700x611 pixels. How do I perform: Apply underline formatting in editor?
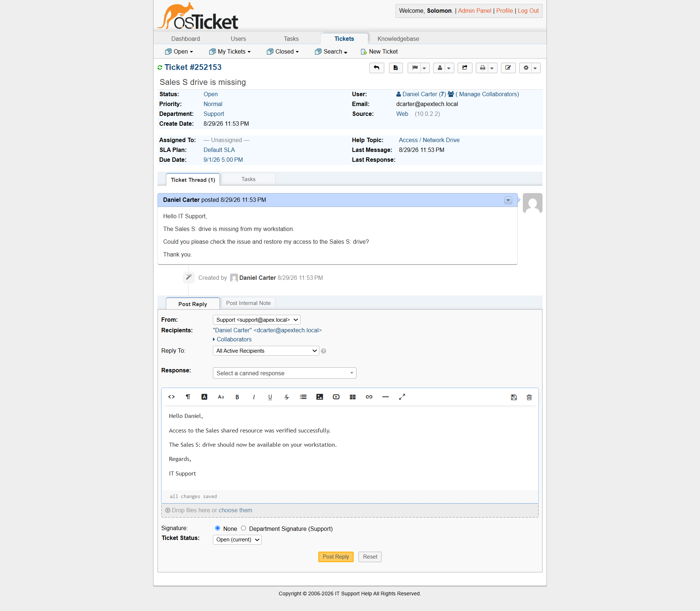click(x=270, y=397)
